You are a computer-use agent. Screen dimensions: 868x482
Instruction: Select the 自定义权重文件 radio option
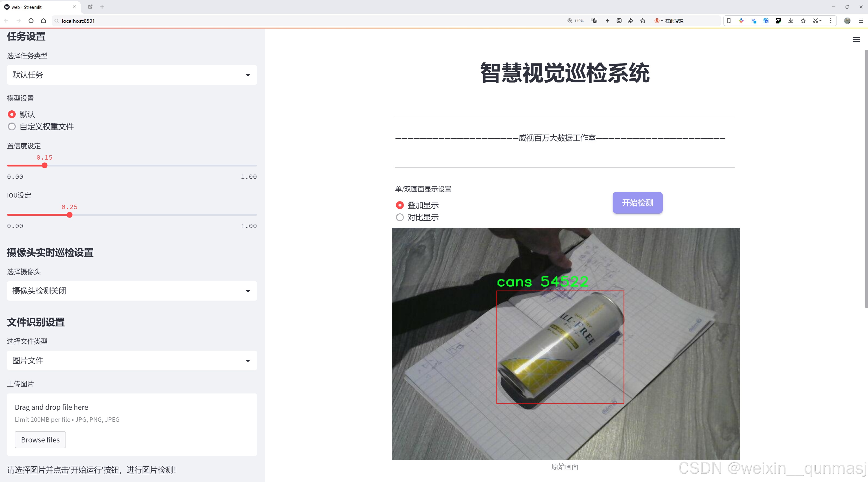[x=12, y=127]
